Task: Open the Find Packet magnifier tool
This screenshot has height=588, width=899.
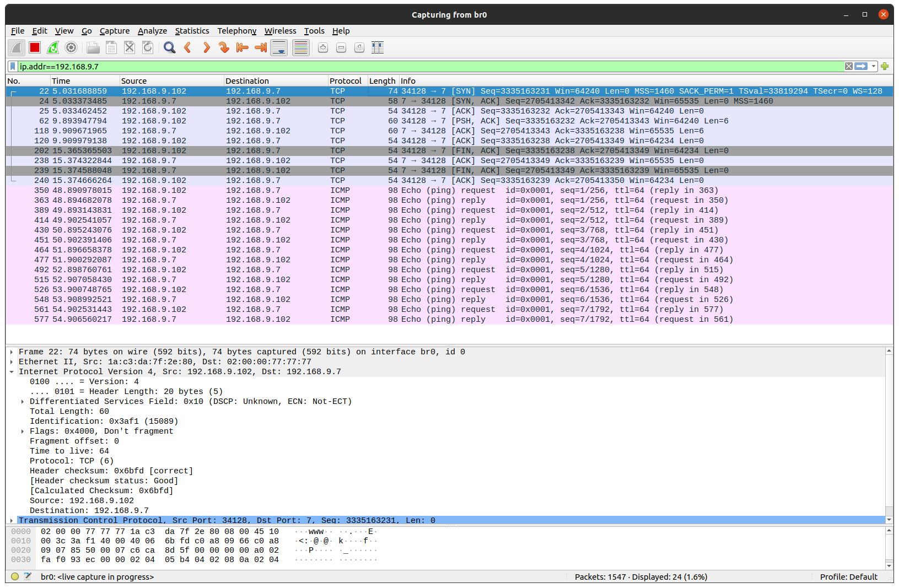Action: point(169,47)
